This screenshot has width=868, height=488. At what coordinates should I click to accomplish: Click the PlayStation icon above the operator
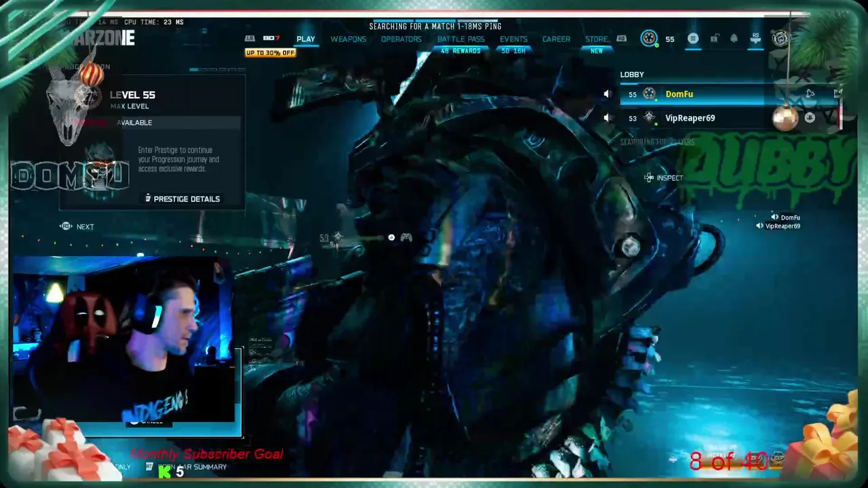point(391,237)
